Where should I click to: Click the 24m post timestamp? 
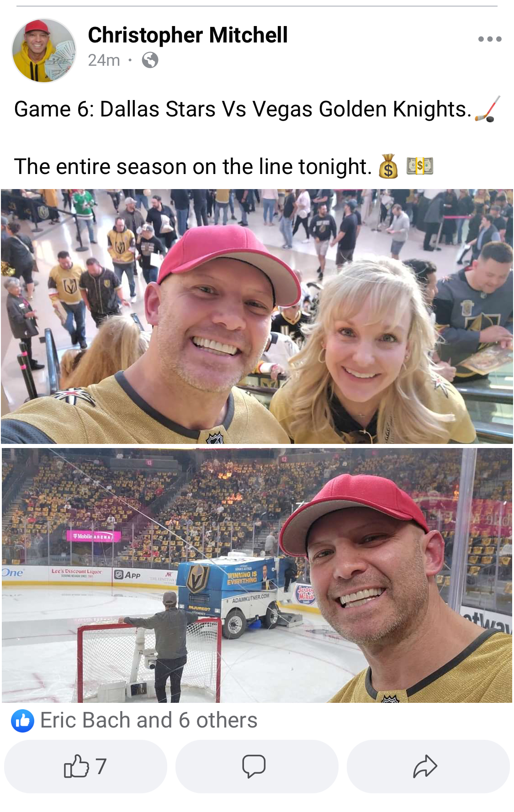tap(104, 60)
